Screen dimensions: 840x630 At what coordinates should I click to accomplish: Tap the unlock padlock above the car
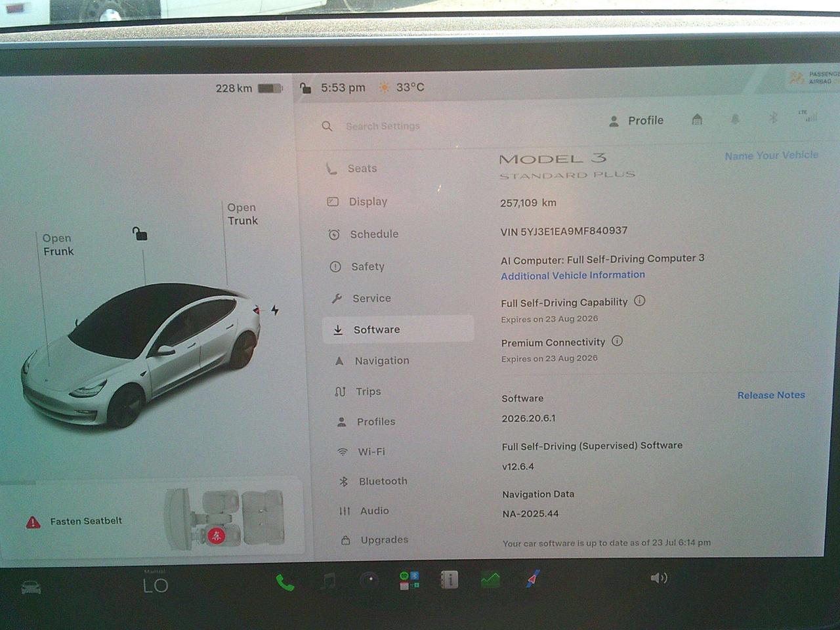pyautogui.click(x=140, y=233)
